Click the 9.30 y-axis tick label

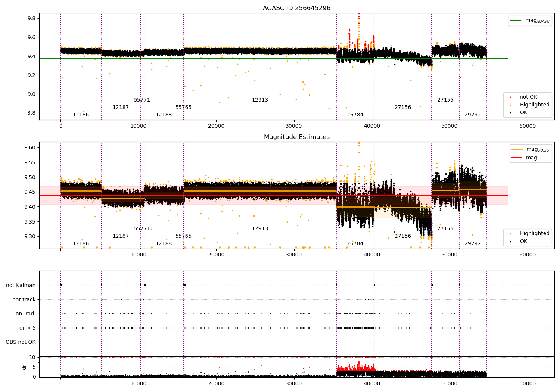click(31, 237)
